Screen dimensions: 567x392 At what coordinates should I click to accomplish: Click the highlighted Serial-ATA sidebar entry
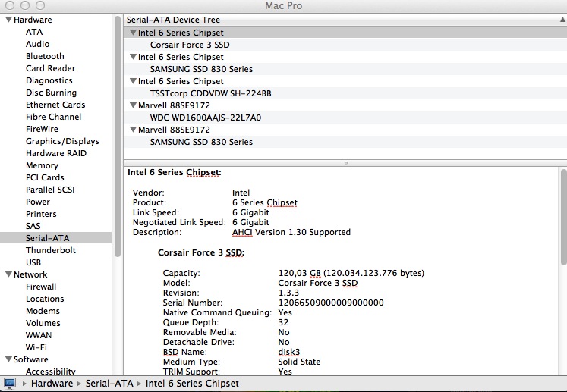point(55,238)
